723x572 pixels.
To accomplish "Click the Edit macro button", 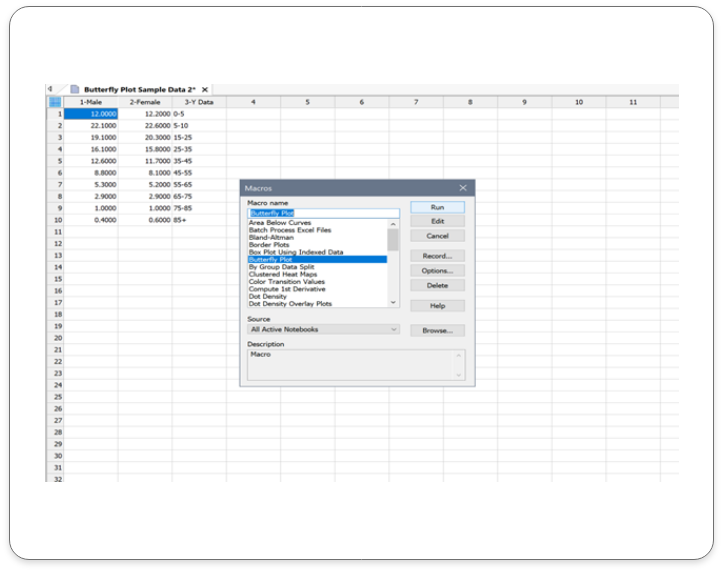I will coord(437,221).
